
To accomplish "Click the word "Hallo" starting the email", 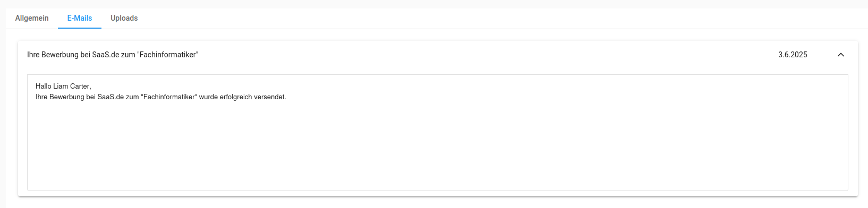I will 44,86.
